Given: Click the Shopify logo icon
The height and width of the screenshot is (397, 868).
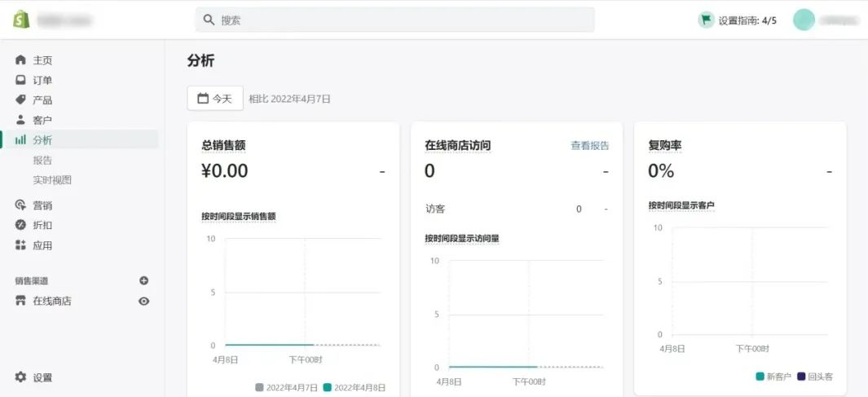Looking at the screenshot, I should (21, 20).
